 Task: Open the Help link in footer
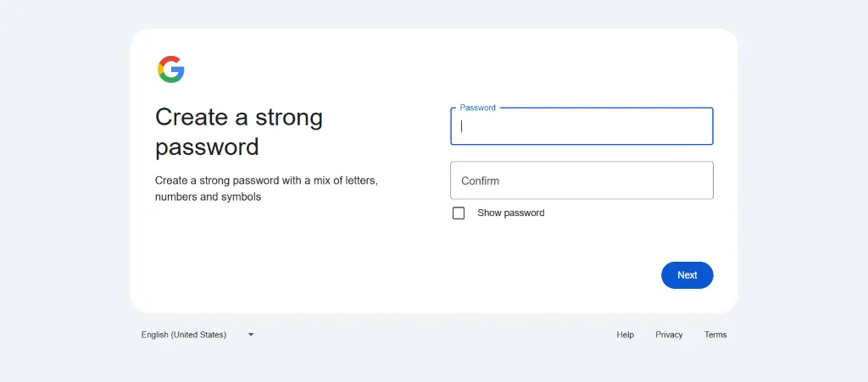pyautogui.click(x=625, y=335)
